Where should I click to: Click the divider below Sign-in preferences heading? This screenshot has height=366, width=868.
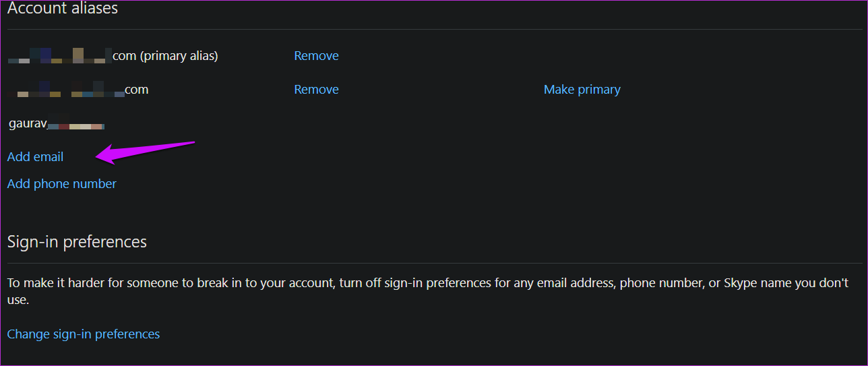coord(434,263)
